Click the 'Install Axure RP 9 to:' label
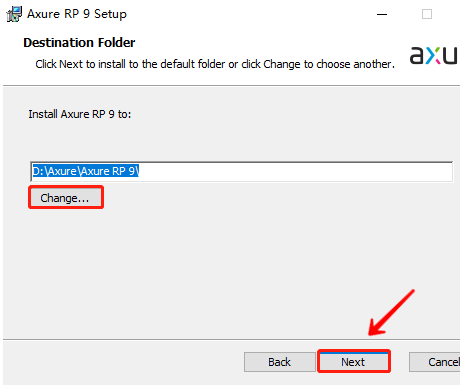Image resolution: width=466 pixels, height=385 pixels. pos(80,114)
